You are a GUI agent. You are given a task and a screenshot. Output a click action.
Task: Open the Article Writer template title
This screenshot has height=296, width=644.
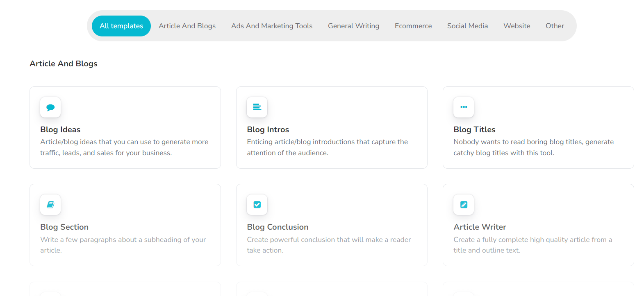480,227
